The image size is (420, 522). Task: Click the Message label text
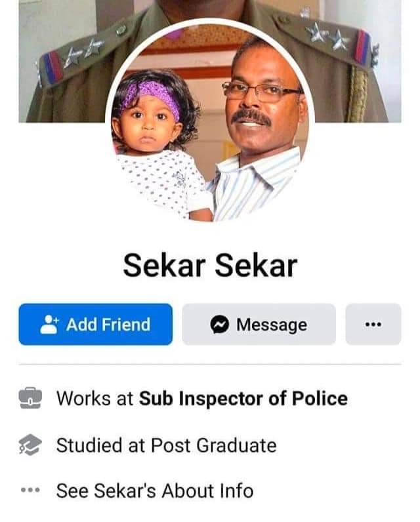pyautogui.click(x=272, y=325)
